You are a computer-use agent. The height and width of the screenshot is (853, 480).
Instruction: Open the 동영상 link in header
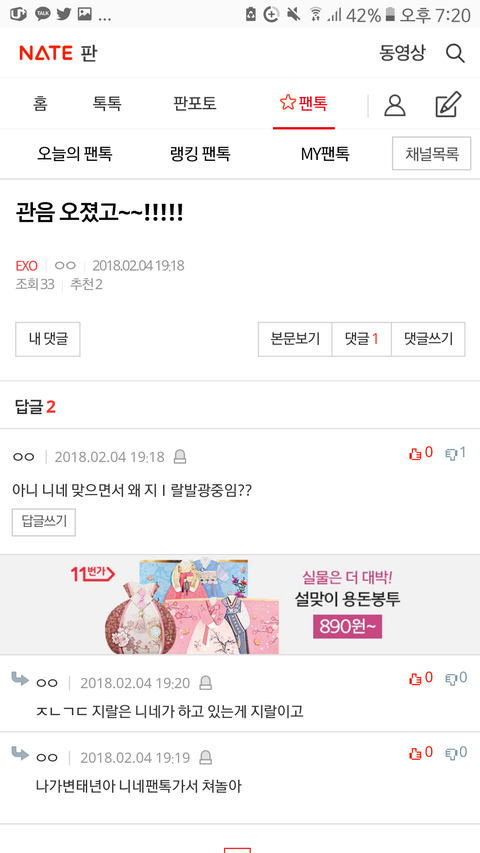pyautogui.click(x=402, y=53)
